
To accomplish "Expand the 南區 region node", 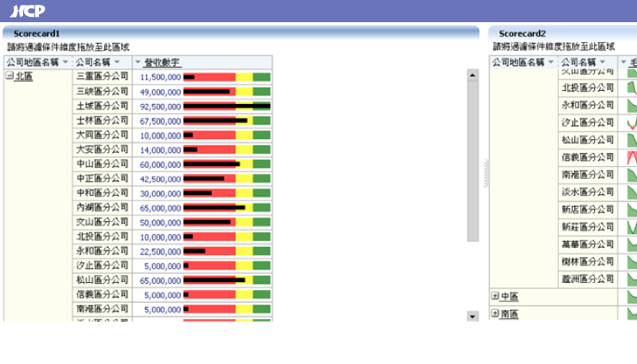I will [495, 314].
